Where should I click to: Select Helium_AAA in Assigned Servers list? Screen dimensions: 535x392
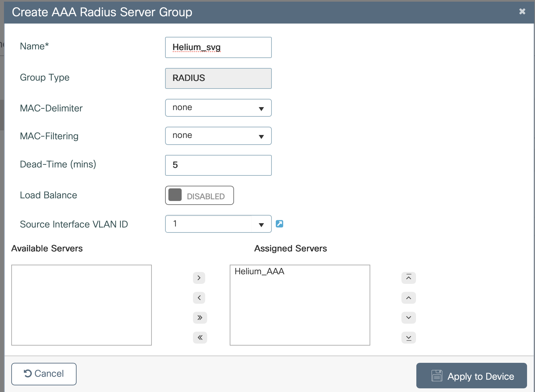259,271
